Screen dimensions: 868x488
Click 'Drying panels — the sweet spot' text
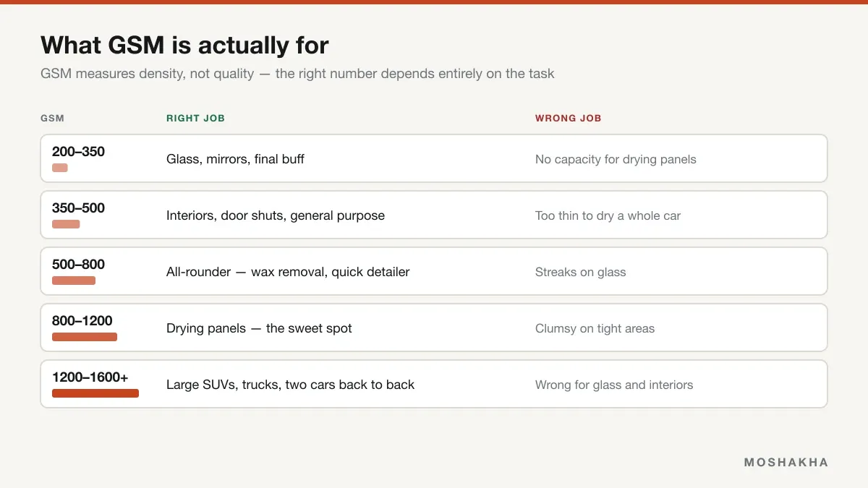259,328
